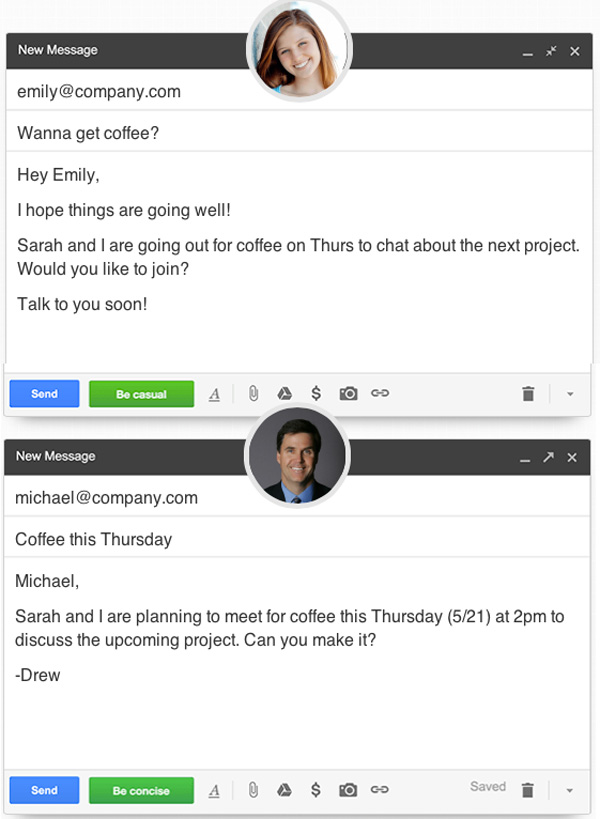600x819 pixels.
Task: Click the dollar sign icon in Michael's message
Action: click(x=315, y=790)
